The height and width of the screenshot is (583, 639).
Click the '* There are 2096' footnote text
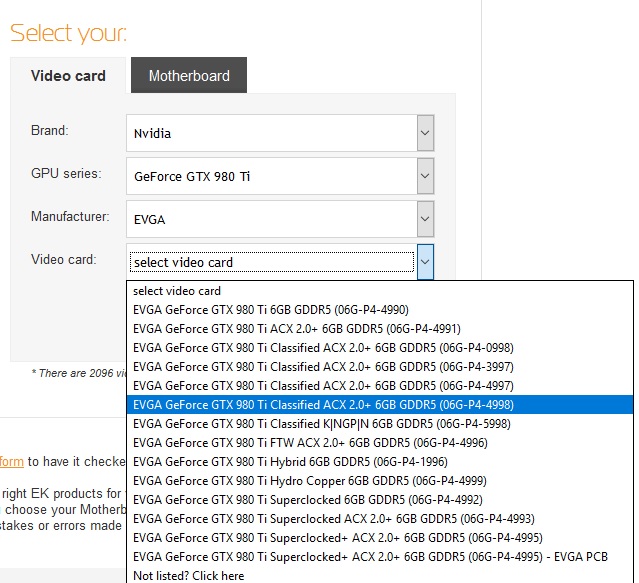79,373
